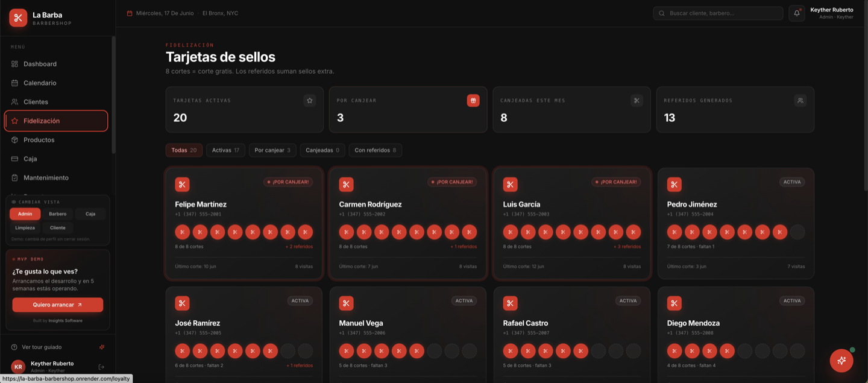Open the notifications bell icon

796,13
